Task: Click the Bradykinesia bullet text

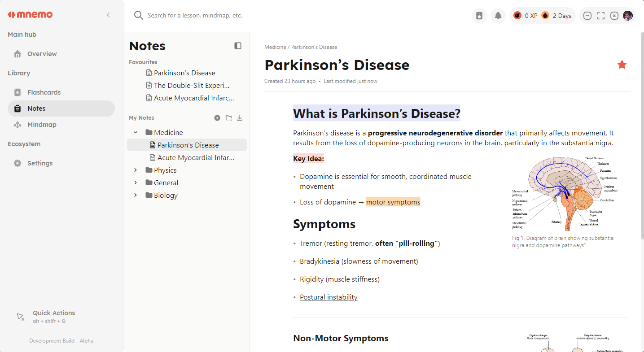Action: point(359,261)
